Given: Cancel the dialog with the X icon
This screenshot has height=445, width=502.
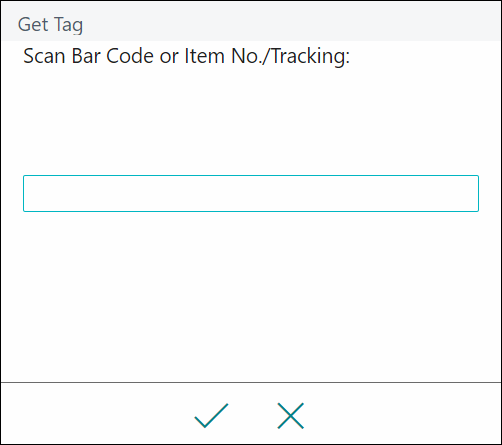Looking at the screenshot, I should click(x=291, y=415).
